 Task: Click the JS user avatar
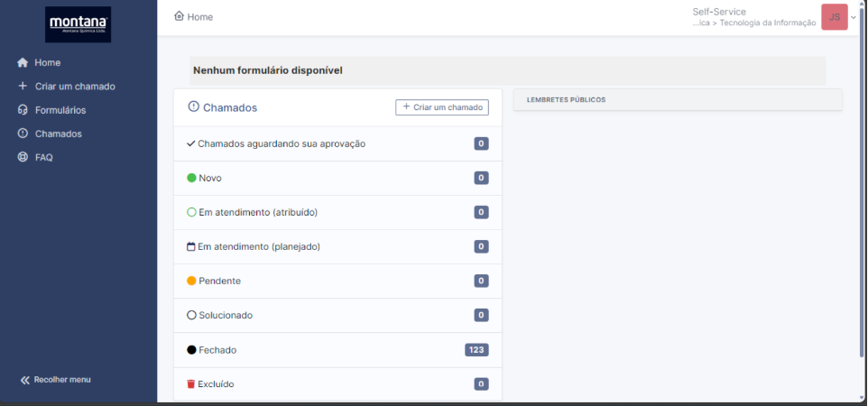834,17
